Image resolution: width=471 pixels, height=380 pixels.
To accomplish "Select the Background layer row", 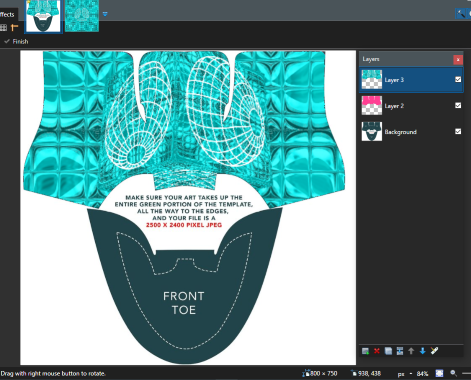I will tap(411, 132).
